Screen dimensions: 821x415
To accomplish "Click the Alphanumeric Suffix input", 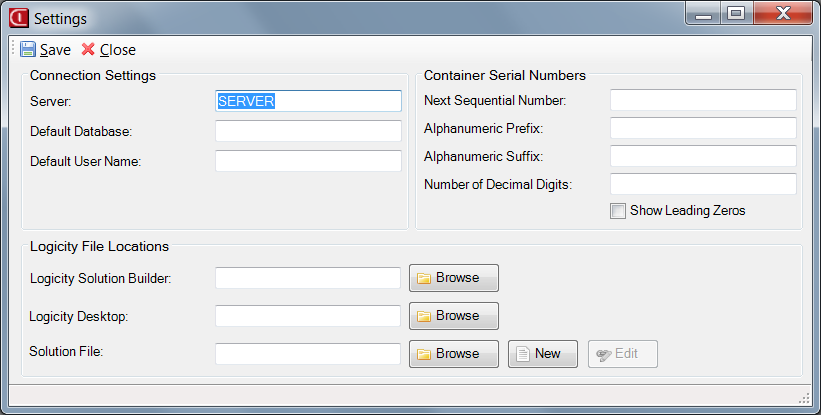I will (x=703, y=156).
